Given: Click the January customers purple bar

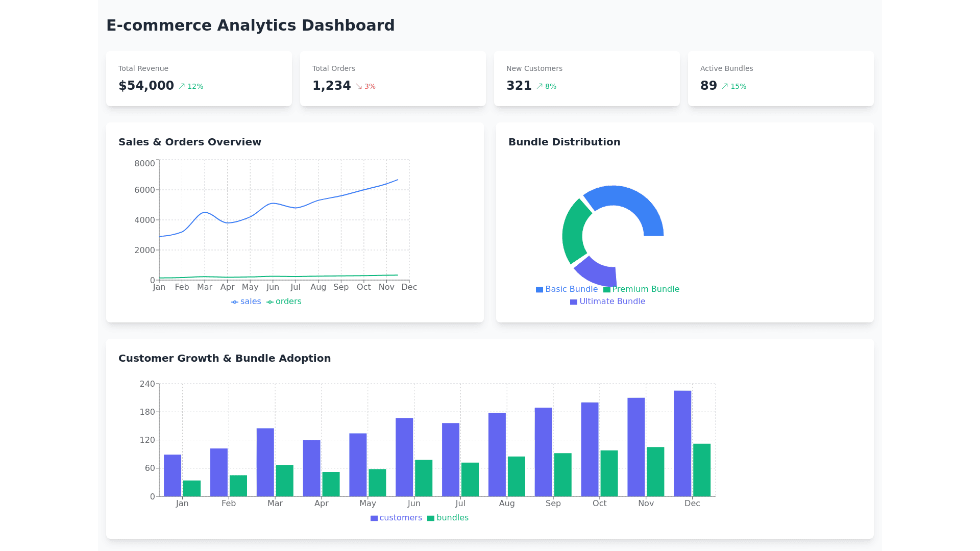Looking at the screenshot, I should pyautogui.click(x=173, y=475).
